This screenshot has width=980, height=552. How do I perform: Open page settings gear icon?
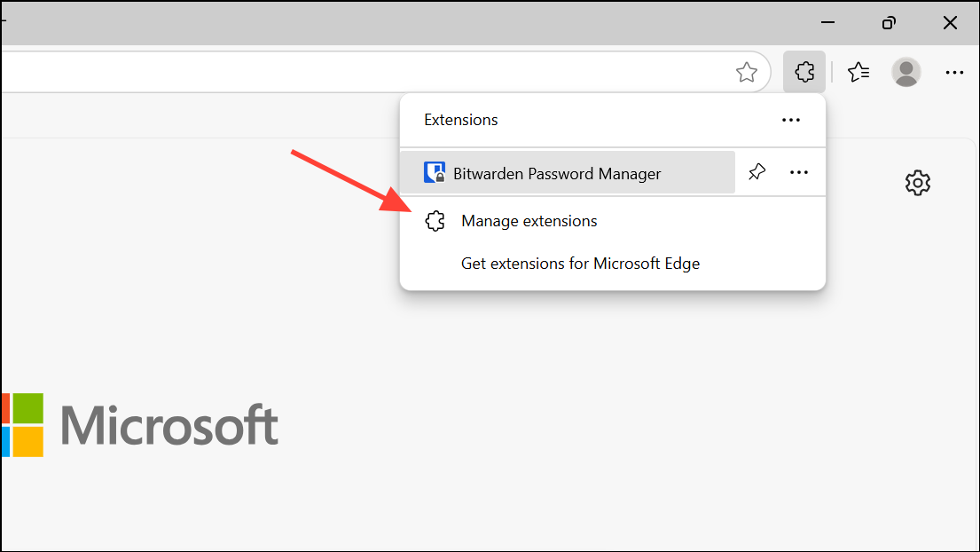[x=918, y=183]
